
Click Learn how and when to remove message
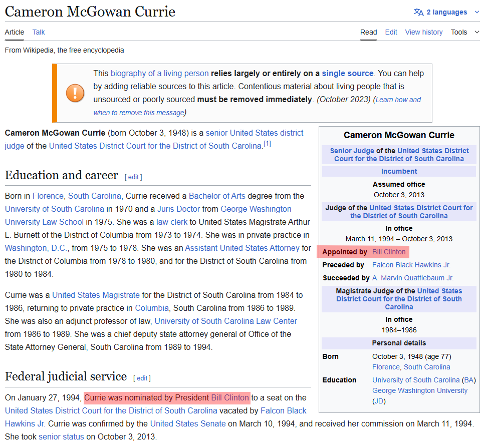click(398, 100)
